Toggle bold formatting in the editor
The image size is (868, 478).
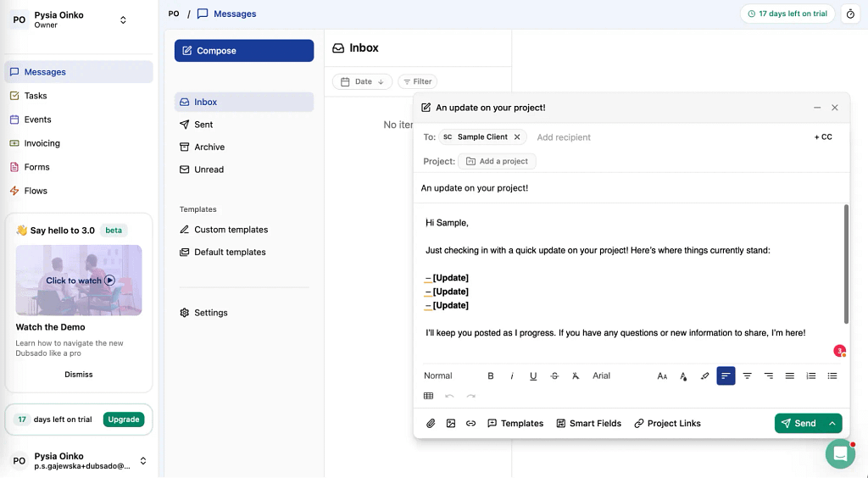491,375
